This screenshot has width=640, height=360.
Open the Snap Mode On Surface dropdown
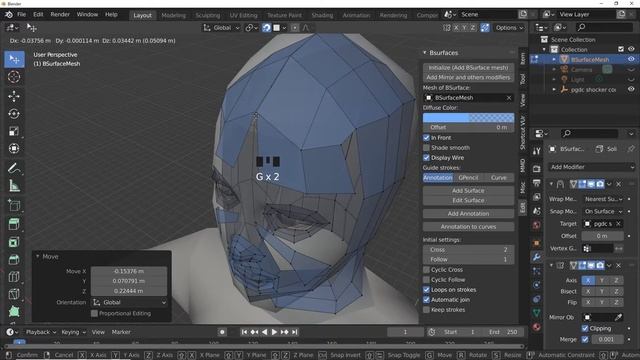[x=603, y=211]
